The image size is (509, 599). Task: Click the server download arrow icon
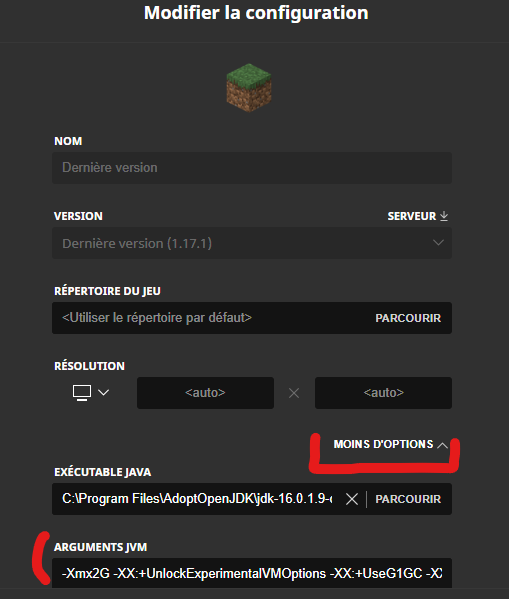pyautogui.click(x=444, y=216)
